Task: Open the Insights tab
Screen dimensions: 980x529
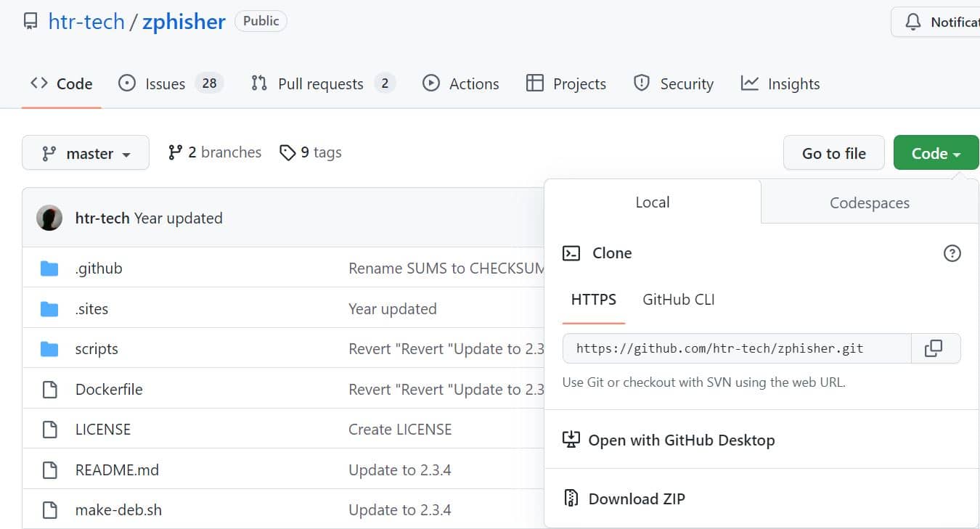Action: tap(780, 83)
